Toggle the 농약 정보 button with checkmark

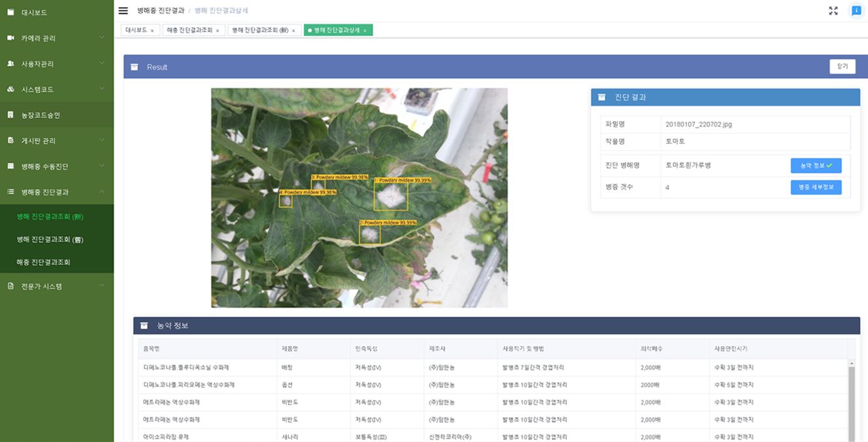(816, 166)
